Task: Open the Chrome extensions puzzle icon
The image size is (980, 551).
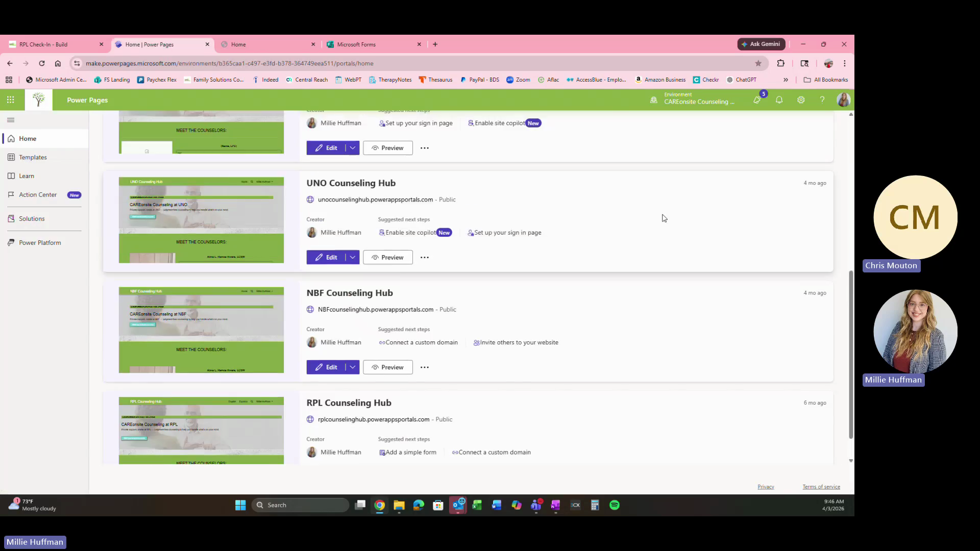Action: (x=780, y=63)
